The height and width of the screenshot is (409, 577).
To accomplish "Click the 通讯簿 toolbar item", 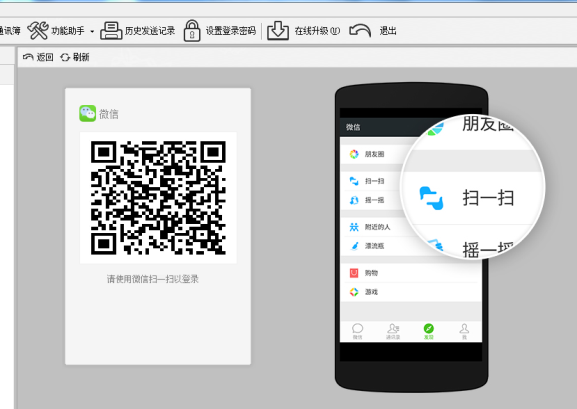I will (x=10, y=31).
